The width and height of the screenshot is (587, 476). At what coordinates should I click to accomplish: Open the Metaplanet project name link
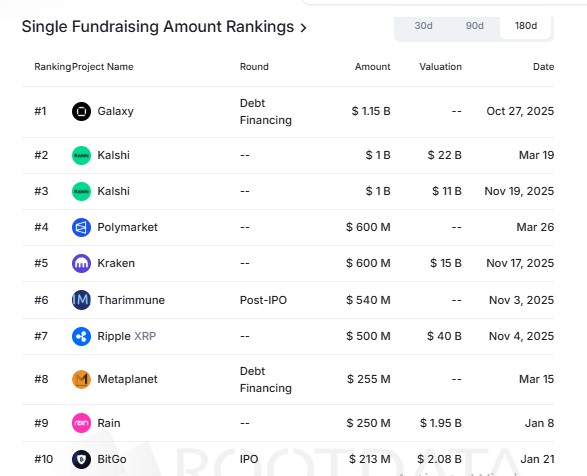coord(127,379)
